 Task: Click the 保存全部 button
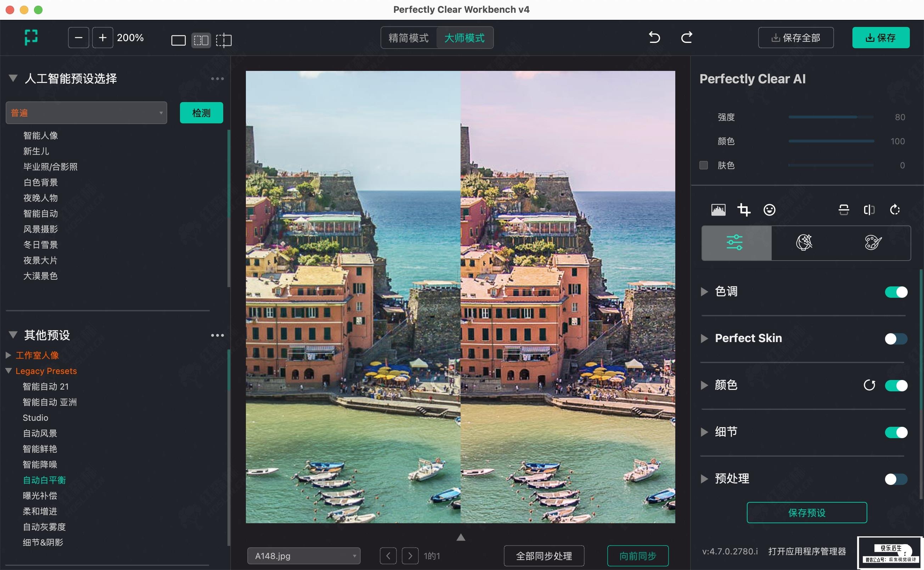795,38
